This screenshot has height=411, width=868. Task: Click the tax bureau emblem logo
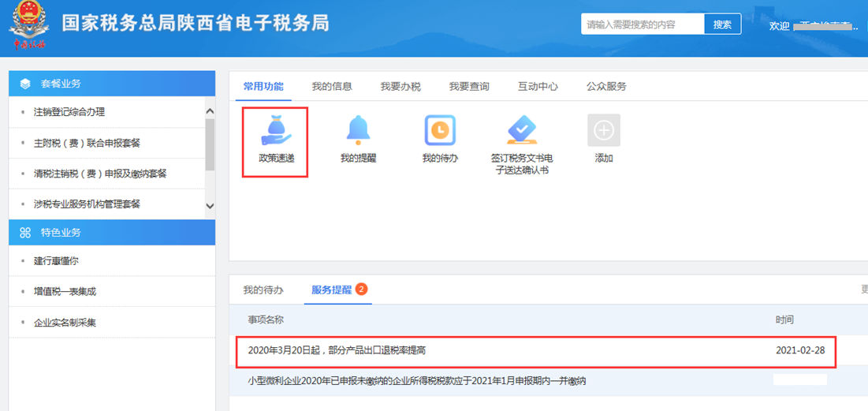point(29,28)
